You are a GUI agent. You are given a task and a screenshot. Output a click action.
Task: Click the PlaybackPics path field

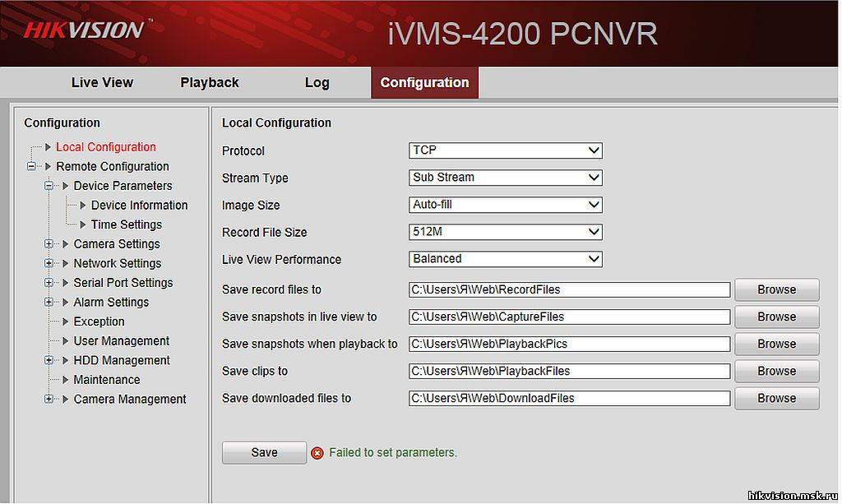coord(569,344)
